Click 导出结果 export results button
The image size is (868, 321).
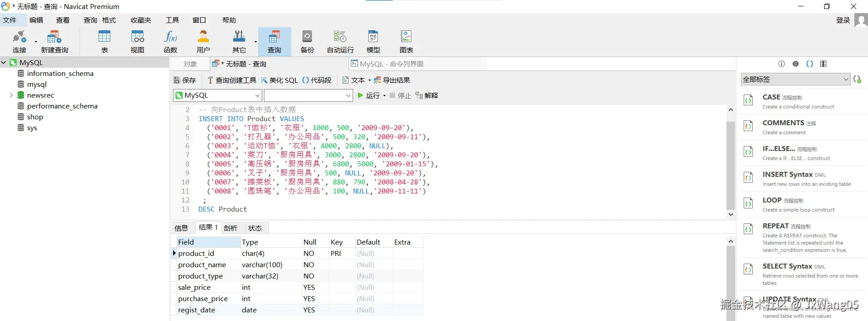point(392,80)
